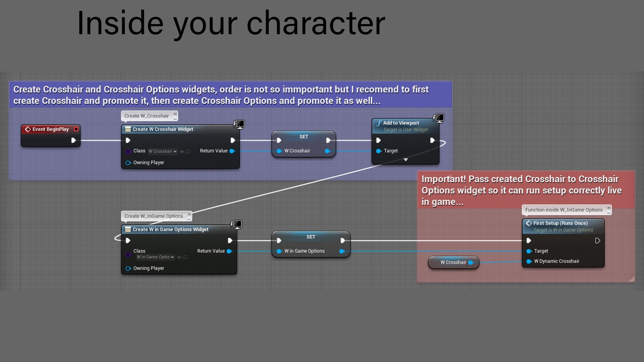Open the W in Game Options class dropdown

[155, 257]
